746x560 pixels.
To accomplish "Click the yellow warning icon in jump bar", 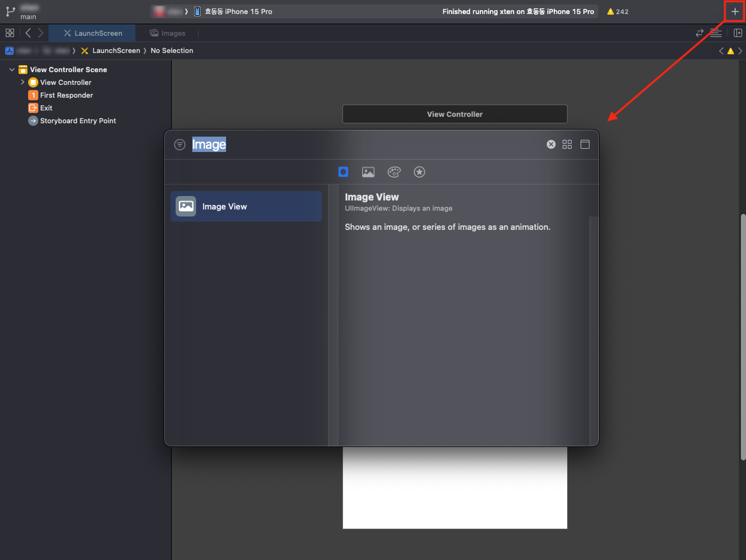I will click(x=730, y=51).
